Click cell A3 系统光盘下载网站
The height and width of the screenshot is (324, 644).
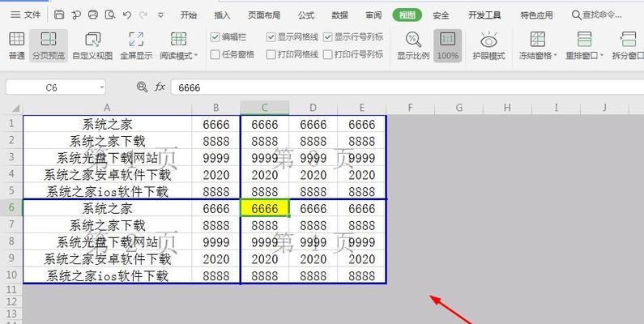(x=107, y=158)
